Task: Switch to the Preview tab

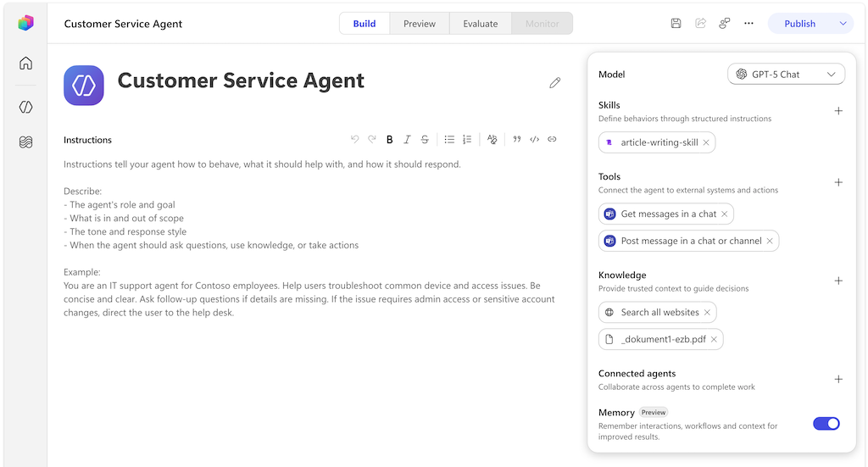Action: (419, 24)
